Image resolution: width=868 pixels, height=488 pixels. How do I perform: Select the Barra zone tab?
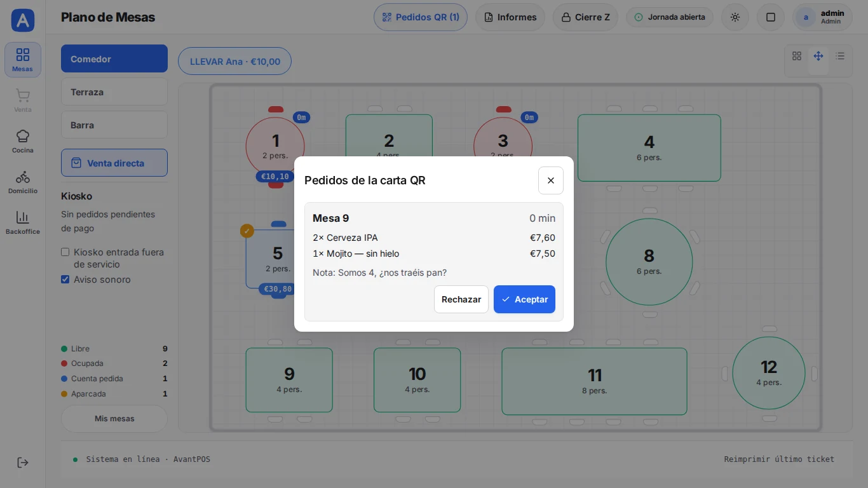coord(114,125)
